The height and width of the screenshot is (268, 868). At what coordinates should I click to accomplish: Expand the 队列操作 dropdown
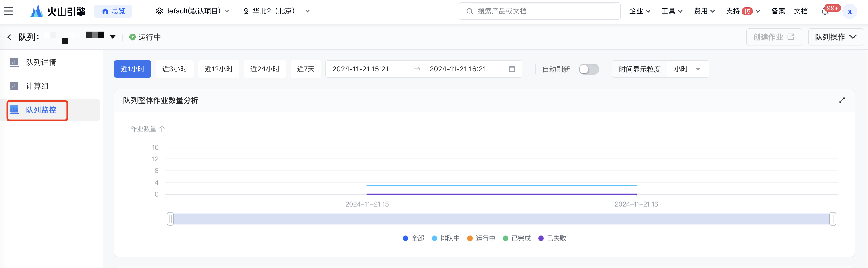coord(836,37)
